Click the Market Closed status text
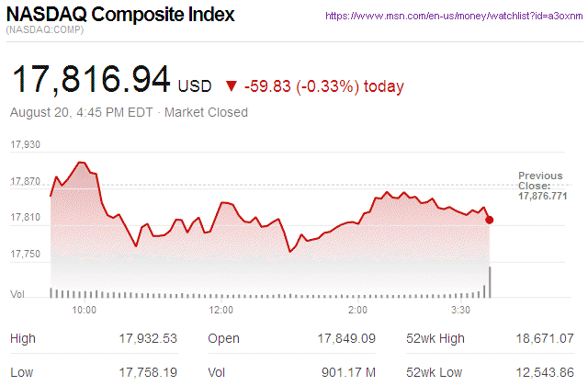This screenshot has height=386, width=588. (x=206, y=113)
